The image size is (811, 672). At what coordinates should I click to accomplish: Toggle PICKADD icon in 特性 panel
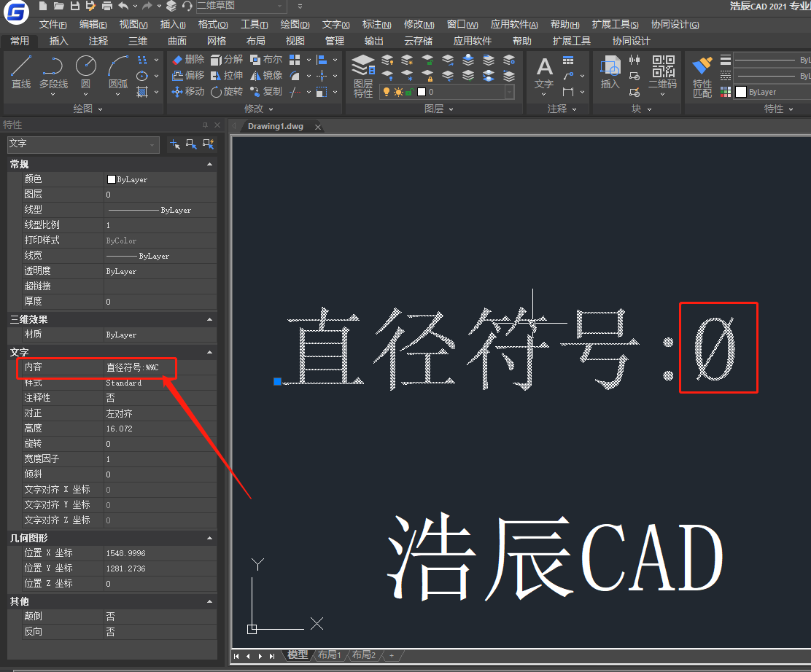[x=175, y=144]
